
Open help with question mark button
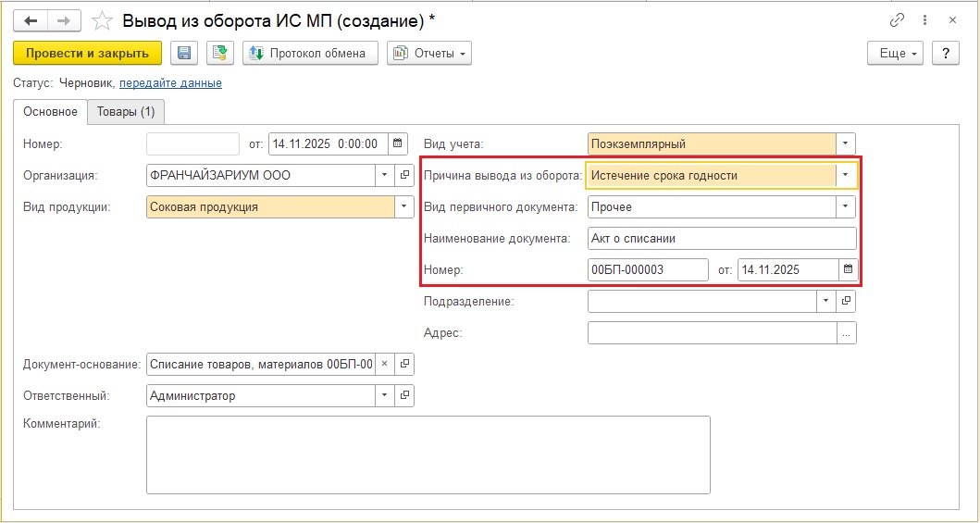(946, 53)
